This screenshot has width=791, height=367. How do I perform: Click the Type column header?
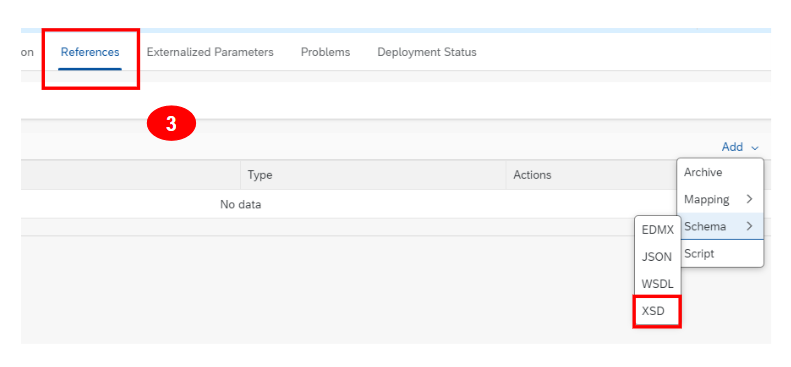(x=373, y=175)
